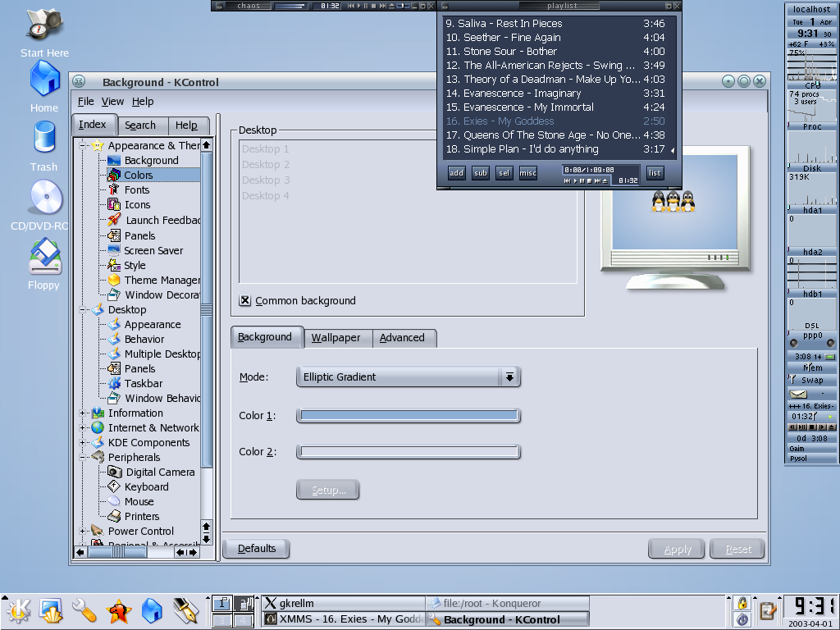Select Taskbar under Desktop
Viewport: 840px width, 630px height.
[x=143, y=384]
